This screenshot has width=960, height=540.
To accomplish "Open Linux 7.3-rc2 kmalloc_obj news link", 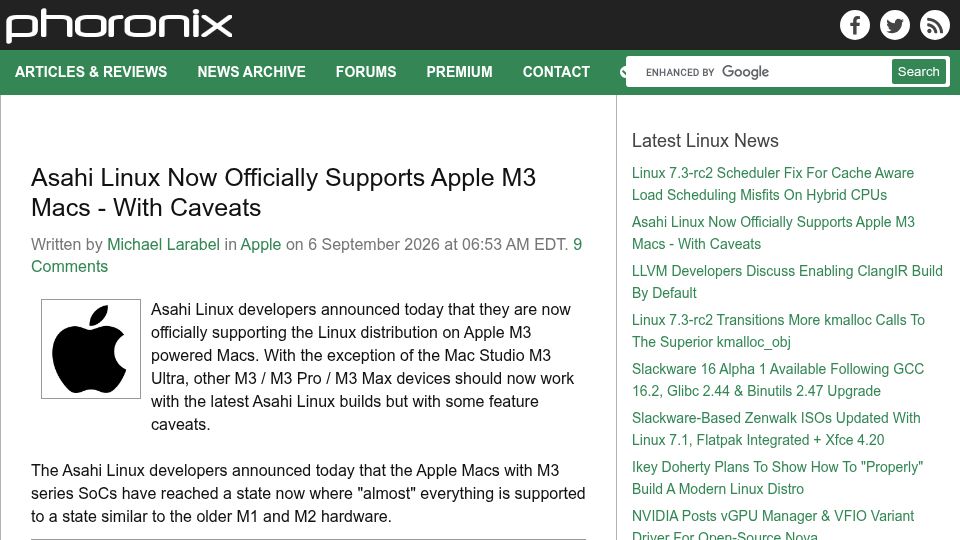I will [x=778, y=331].
